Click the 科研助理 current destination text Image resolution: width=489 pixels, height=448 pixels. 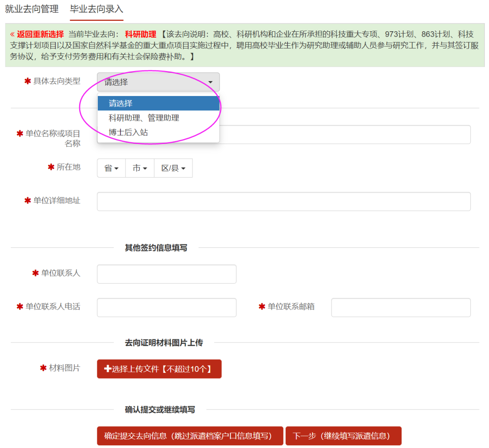141,34
